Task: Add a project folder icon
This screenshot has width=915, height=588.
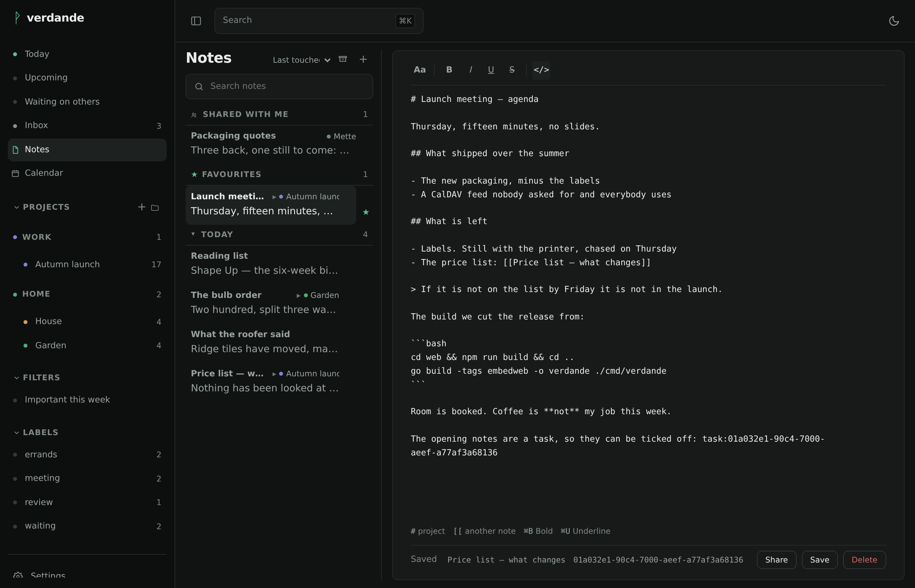Action: tap(155, 208)
